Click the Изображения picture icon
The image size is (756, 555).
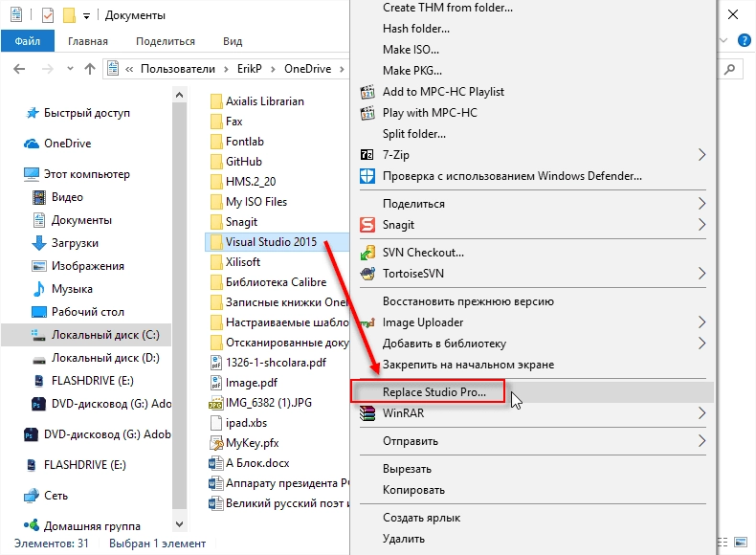point(39,266)
